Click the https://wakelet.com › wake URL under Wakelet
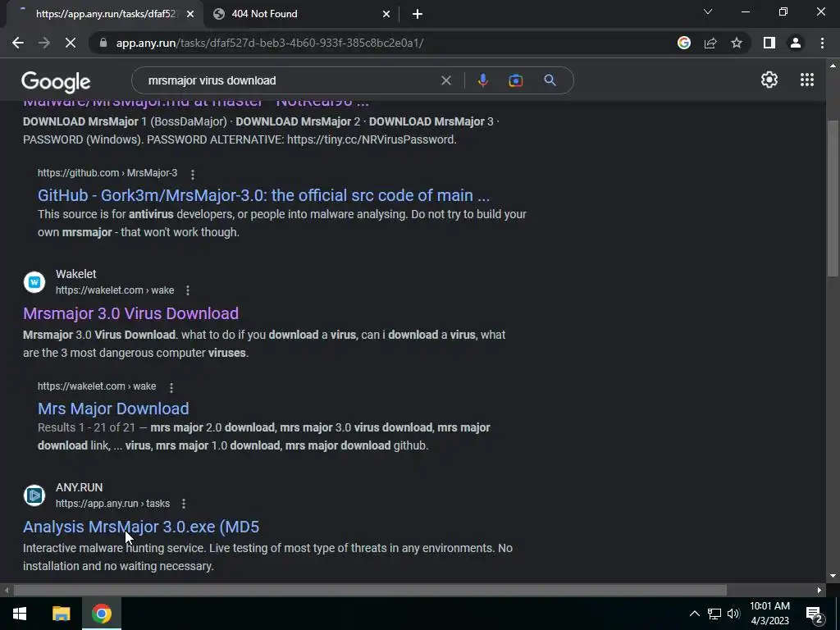Image resolution: width=840 pixels, height=630 pixels. [x=115, y=290]
